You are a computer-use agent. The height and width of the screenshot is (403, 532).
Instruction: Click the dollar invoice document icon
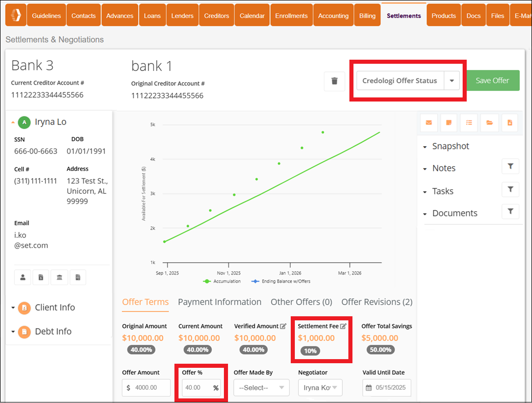click(41, 277)
